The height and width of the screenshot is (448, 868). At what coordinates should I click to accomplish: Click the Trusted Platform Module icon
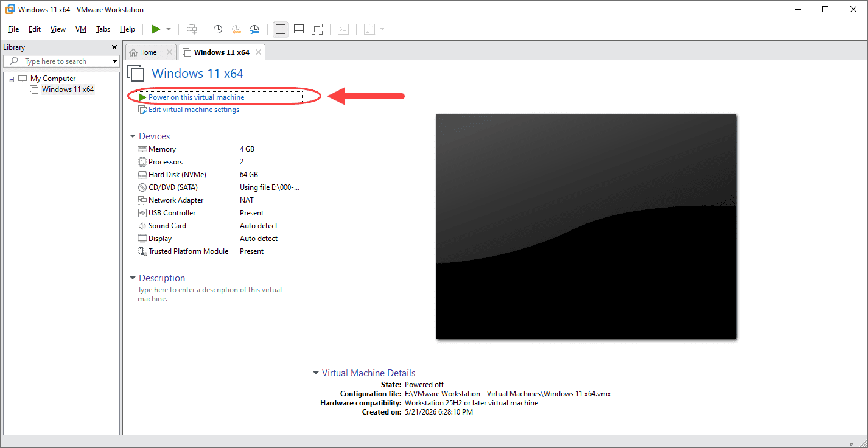(142, 251)
